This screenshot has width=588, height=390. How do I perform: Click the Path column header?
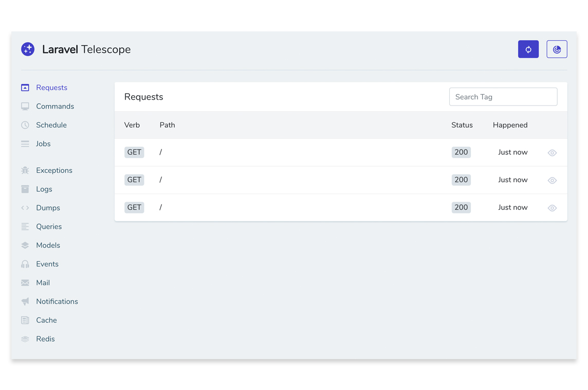click(x=167, y=125)
